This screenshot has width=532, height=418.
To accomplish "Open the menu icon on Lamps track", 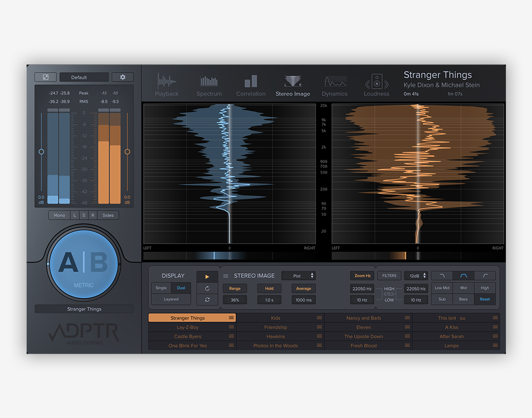I will click(495, 345).
